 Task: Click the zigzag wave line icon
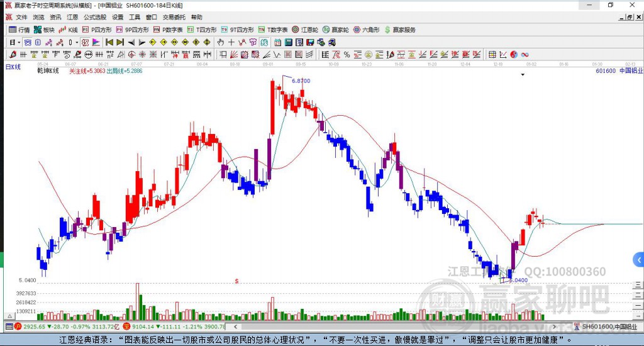[277, 54]
